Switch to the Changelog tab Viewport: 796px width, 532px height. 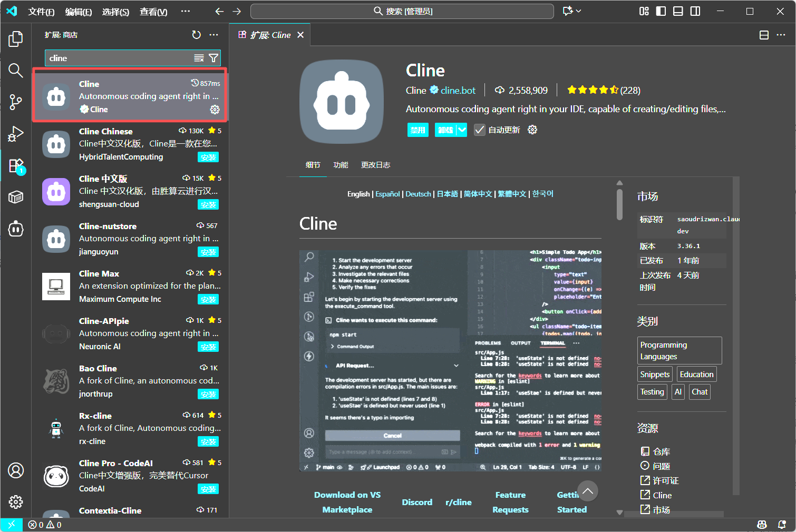pos(375,165)
